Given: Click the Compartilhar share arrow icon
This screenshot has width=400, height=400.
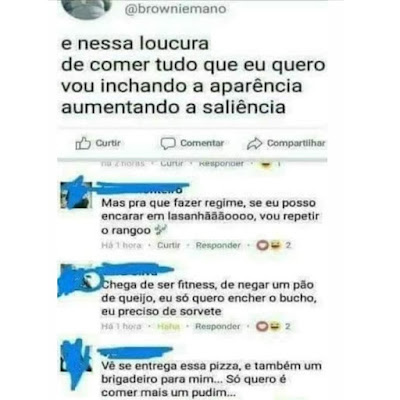Looking at the screenshot, I should coord(254,144).
